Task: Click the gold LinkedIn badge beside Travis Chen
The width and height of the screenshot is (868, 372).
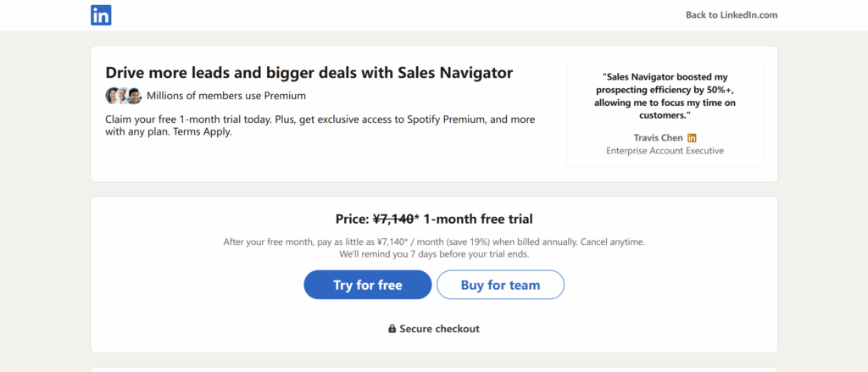Action: coord(692,138)
